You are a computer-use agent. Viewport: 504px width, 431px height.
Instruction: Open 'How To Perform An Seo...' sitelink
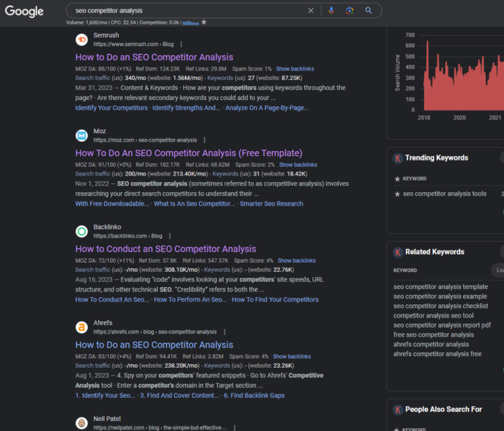(191, 299)
